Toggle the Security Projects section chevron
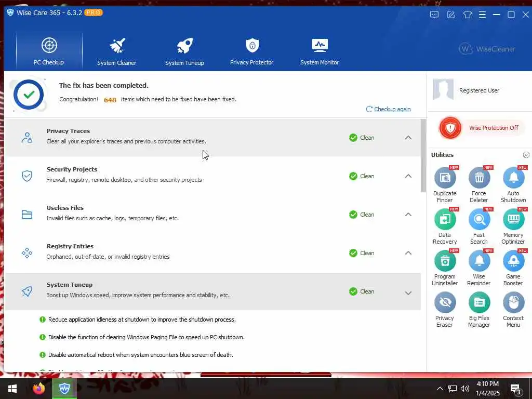Viewport: 532px width, 399px height. (x=408, y=176)
